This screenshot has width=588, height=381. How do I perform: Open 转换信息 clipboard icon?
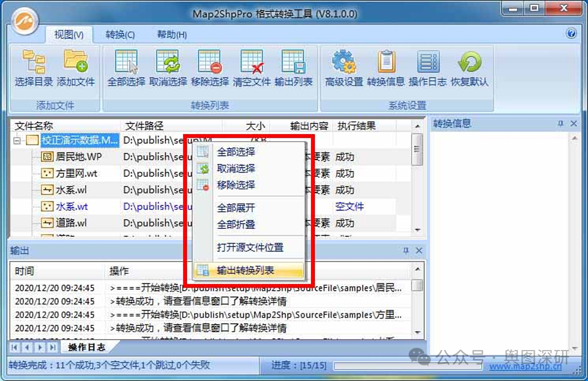tap(386, 62)
